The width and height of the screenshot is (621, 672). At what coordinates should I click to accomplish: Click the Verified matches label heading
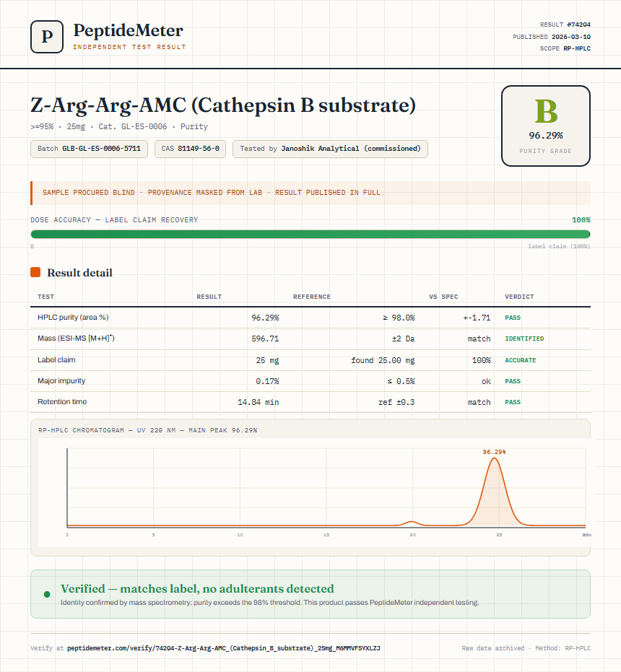tap(197, 588)
